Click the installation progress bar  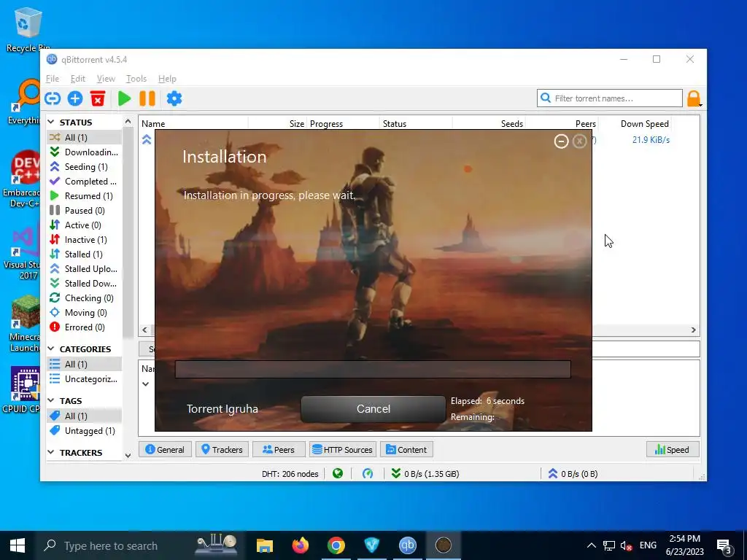coord(373,369)
